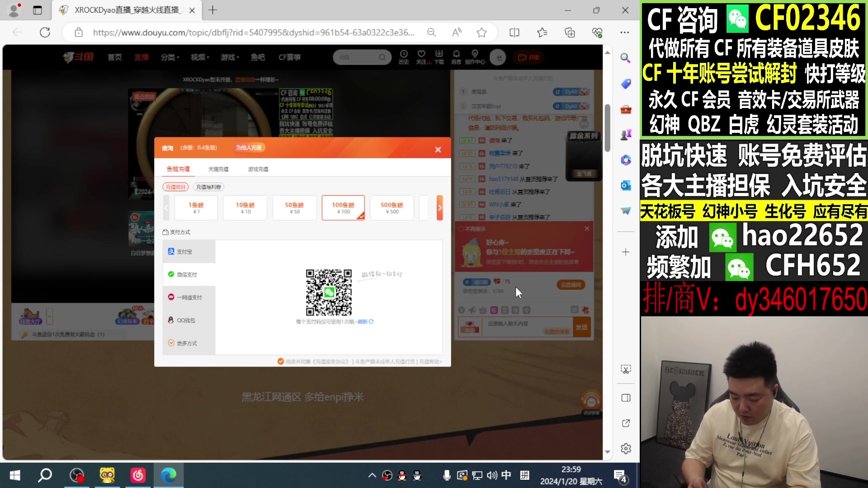Viewport: 868px width, 488px height.
Task: Click the 刷新 link to refresh the QR code
Action: pyautogui.click(x=365, y=322)
